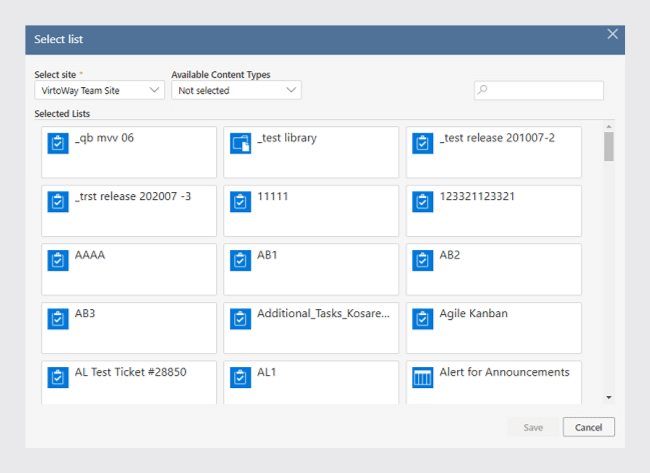Screen dimensions: 650x473
Task: Click the task icon beside AB3
Action: [58, 319]
